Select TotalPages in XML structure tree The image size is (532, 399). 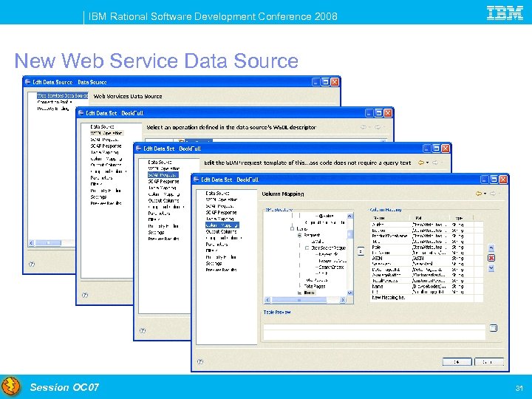click(315, 287)
